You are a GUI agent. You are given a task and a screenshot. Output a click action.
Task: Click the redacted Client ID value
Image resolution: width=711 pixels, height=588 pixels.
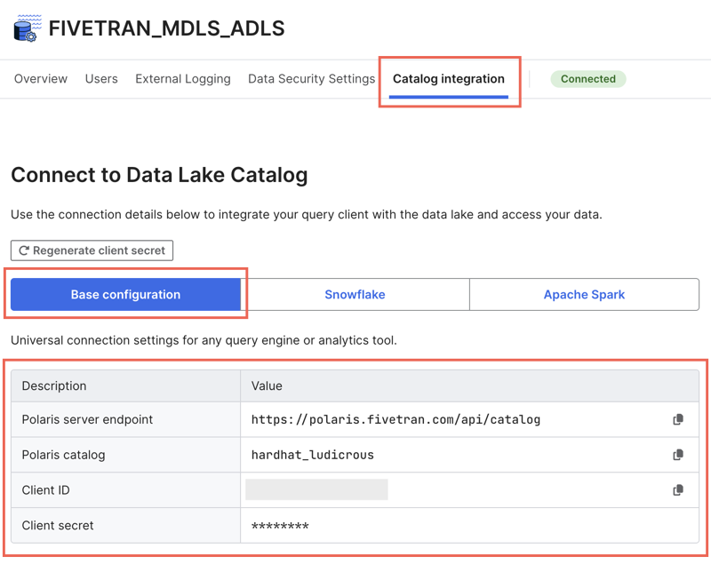pos(316,489)
